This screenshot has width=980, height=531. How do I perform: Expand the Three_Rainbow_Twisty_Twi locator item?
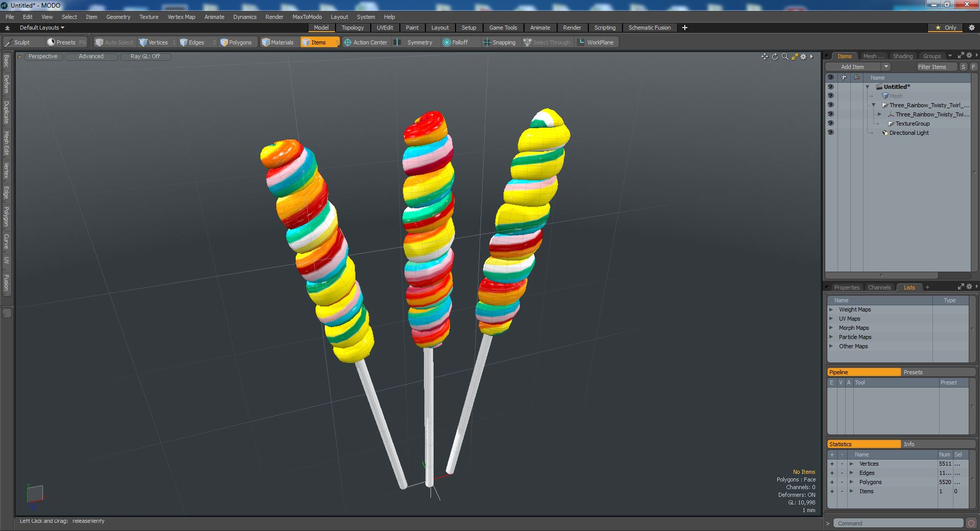tap(879, 114)
